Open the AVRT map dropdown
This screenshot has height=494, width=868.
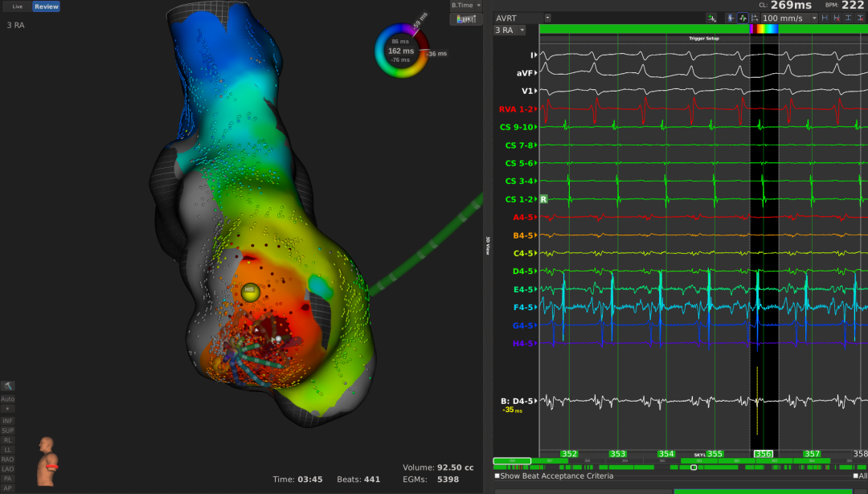pos(523,18)
